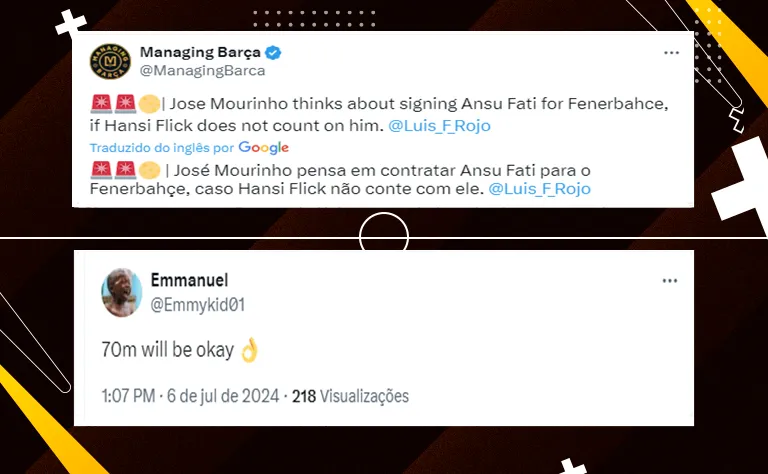View the 218 Visualizações count
This screenshot has height=474, width=768.
click(350, 397)
